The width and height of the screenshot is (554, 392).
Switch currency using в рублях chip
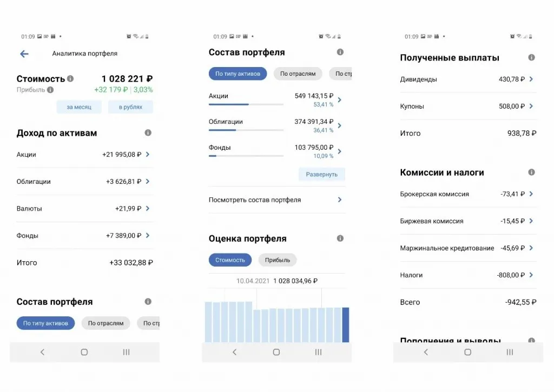130,107
